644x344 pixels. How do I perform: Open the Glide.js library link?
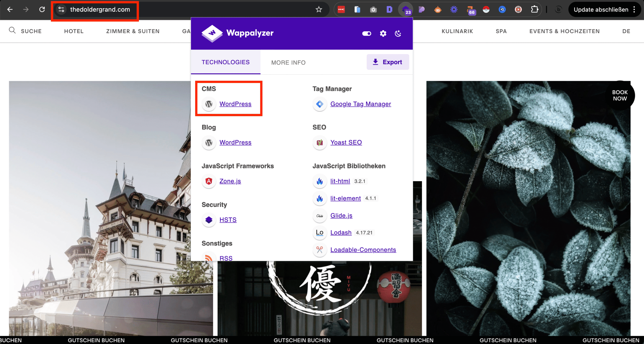coord(341,216)
